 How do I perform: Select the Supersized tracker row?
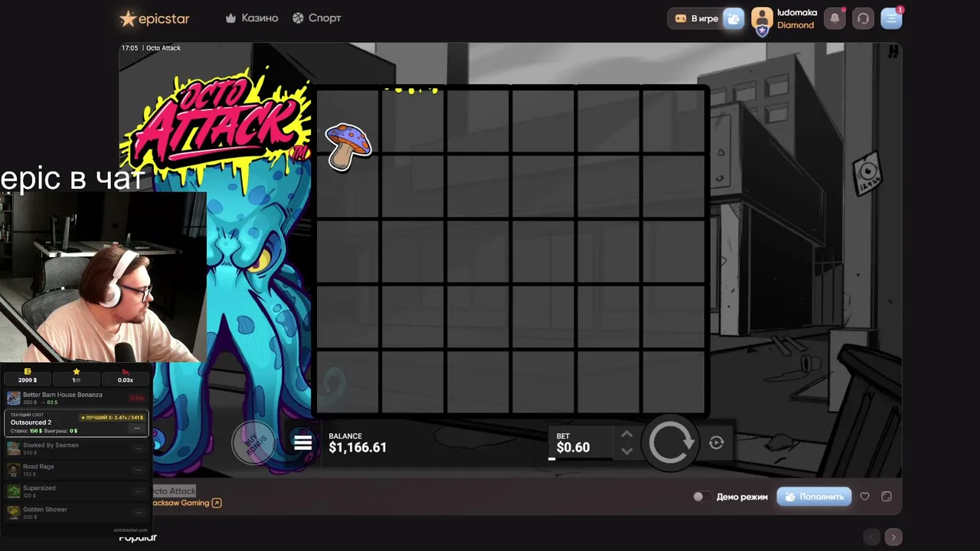[76, 491]
